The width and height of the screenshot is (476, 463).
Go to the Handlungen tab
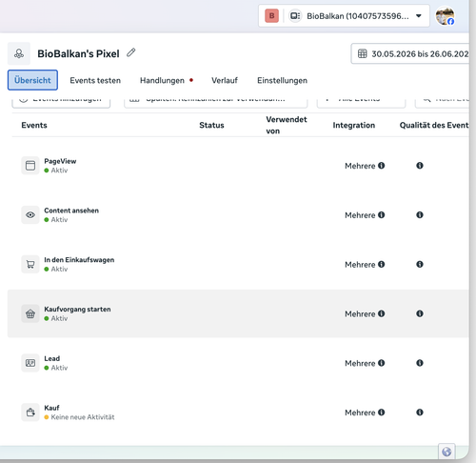tap(162, 80)
